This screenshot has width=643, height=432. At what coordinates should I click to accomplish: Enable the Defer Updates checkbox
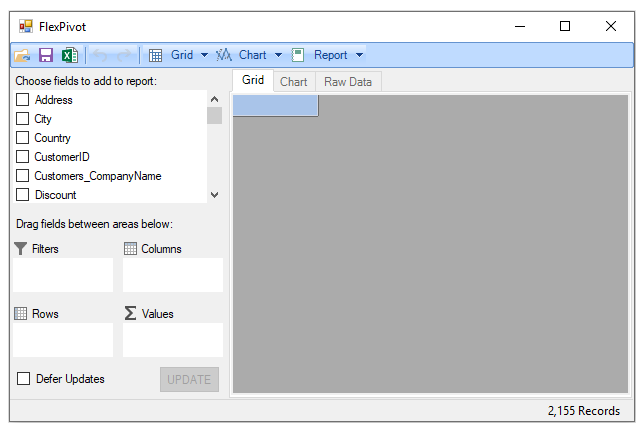pos(24,379)
